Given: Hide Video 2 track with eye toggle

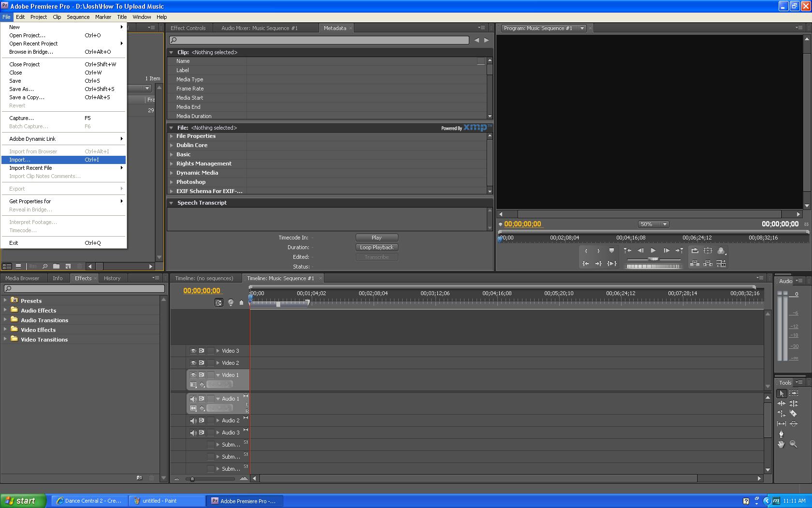Looking at the screenshot, I should point(193,363).
